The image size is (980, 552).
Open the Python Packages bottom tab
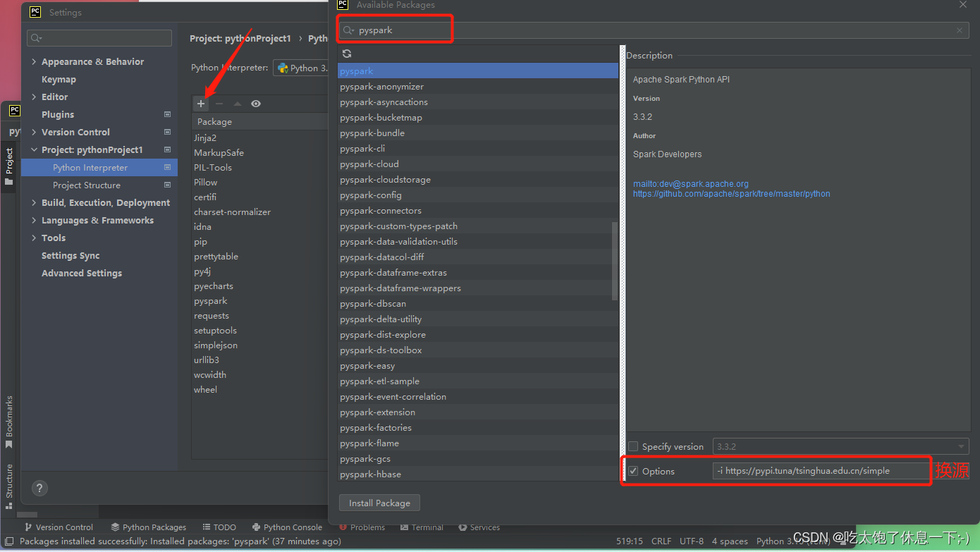[x=149, y=527]
